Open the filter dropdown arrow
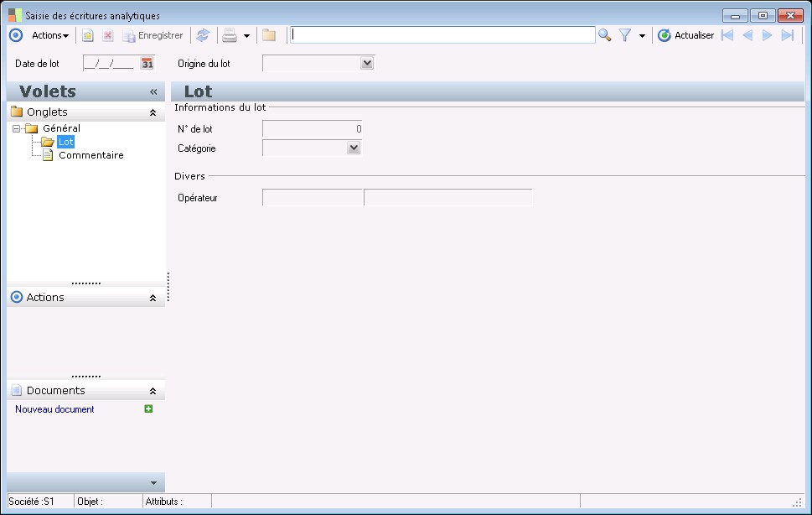Screen dimensions: 812x515 pyautogui.click(x=642, y=36)
